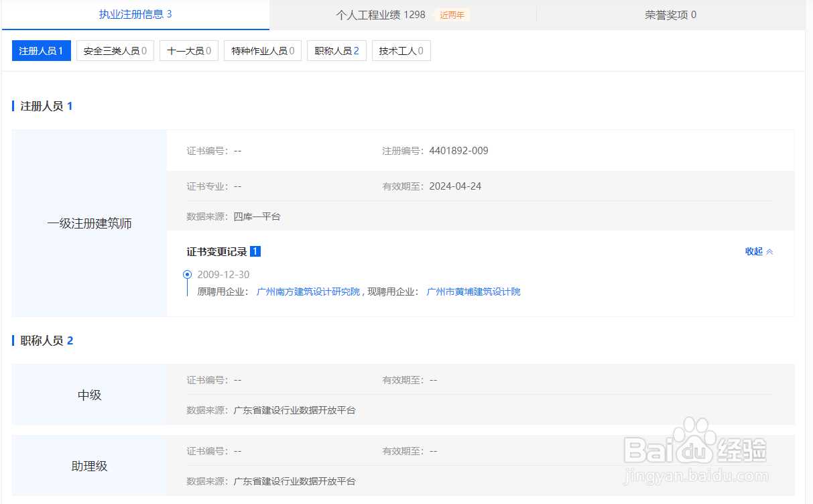Screen dimensions: 813x504
Task: Select 职称人员 2 filter
Action: tap(336, 51)
